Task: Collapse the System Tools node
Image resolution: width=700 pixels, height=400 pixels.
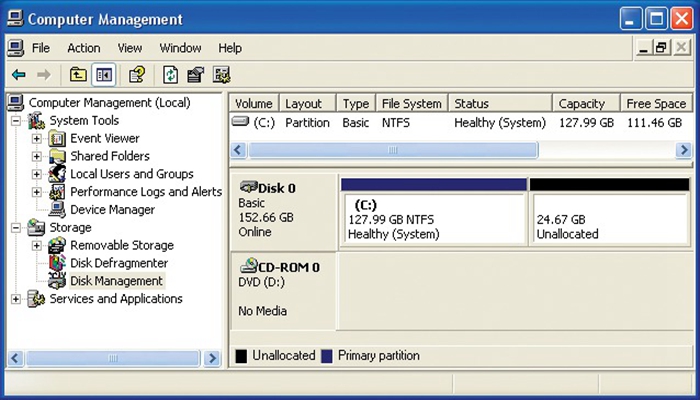Action: (x=16, y=121)
